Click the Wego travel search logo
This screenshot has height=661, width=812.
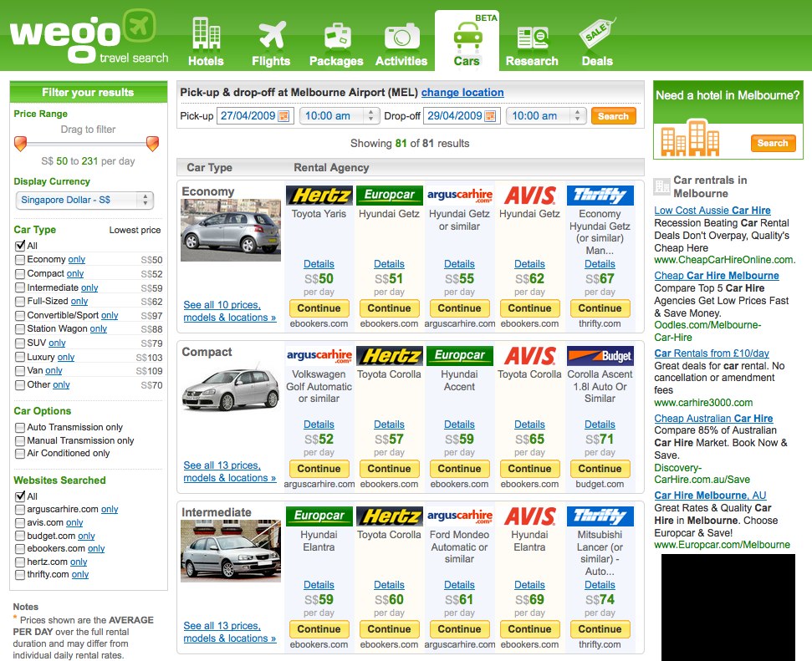coord(89,36)
